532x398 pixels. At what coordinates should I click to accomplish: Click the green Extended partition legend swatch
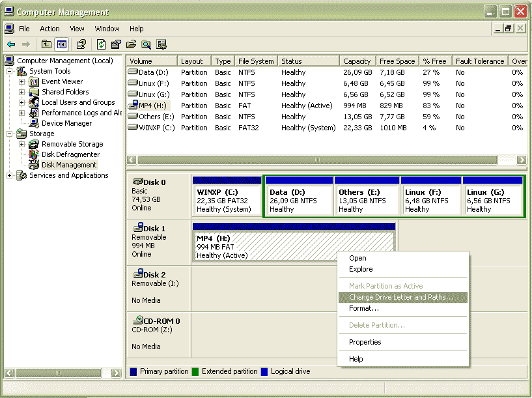pyautogui.click(x=195, y=371)
